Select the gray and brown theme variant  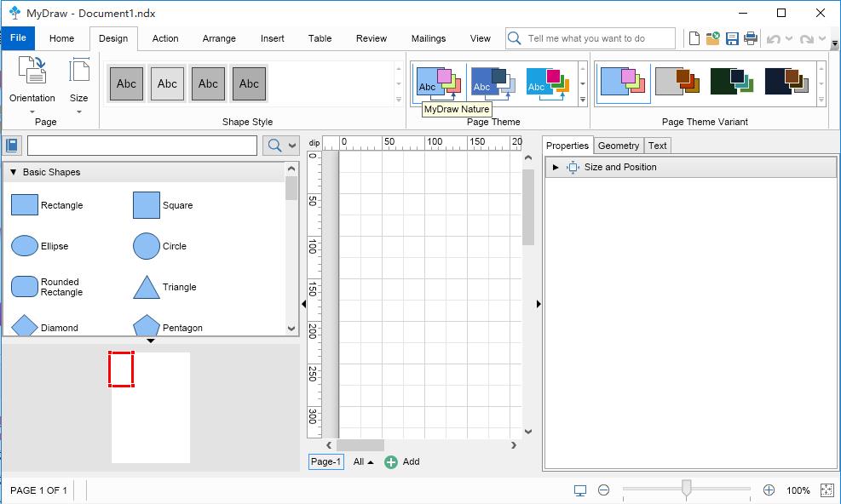pos(677,83)
